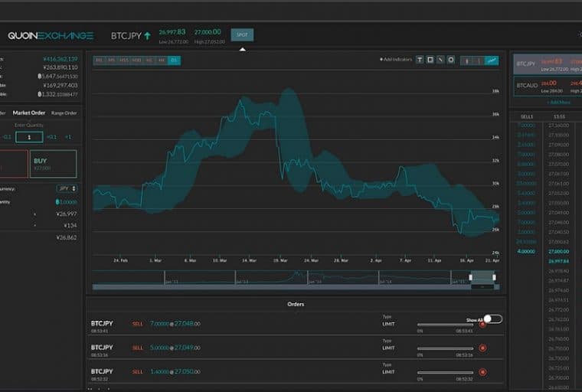Cancel the 1.40000 @ 27,050 sell order
Image resolution: width=582 pixels, height=392 pixels.
(x=482, y=372)
